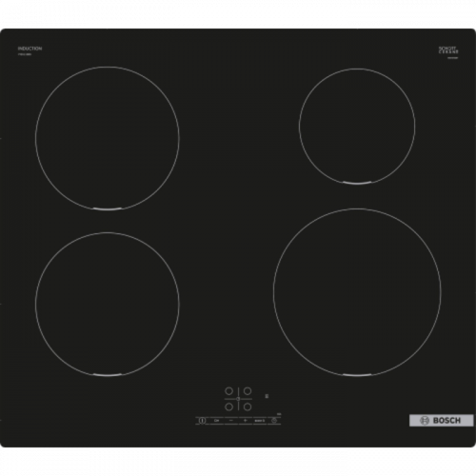This screenshot has width=476, height=476.
Task: Click the small min label above timer
Action: click(279, 414)
